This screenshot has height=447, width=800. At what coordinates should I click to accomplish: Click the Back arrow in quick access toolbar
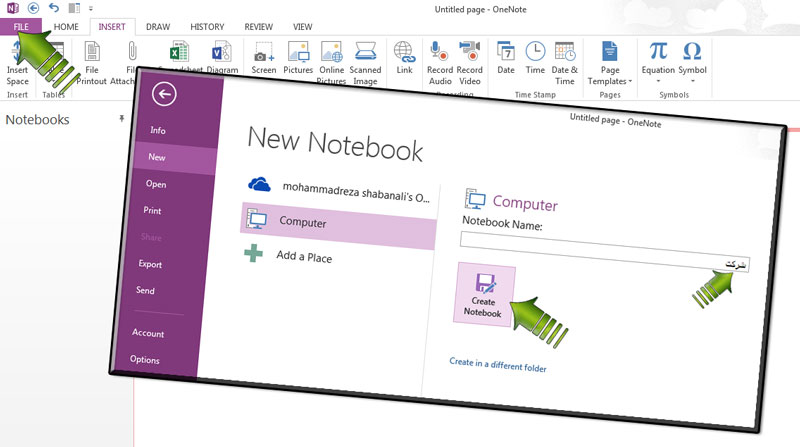click(33, 8)
